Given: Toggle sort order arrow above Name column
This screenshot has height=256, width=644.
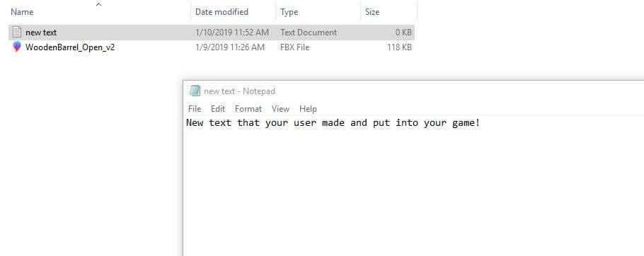Looking at the screenshot, I should point(98,5).
